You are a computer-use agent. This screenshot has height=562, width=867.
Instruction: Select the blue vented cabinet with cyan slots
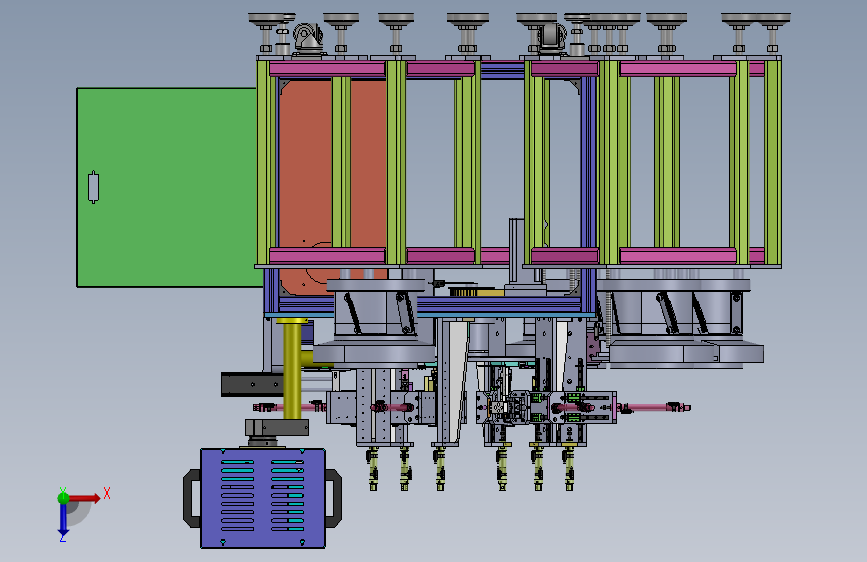click(263, 498)
